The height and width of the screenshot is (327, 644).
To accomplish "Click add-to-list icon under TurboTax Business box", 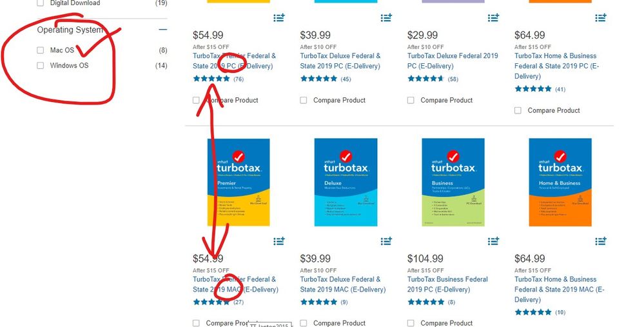I will 493,241.
